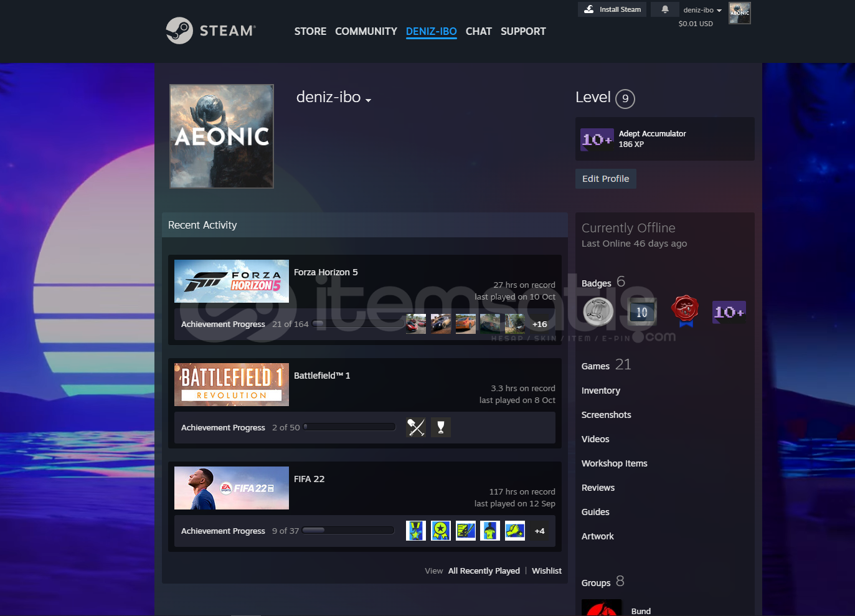Click the Steam logo in the header
The height and width of the screenshot is (616, 855).
point(210,31)
